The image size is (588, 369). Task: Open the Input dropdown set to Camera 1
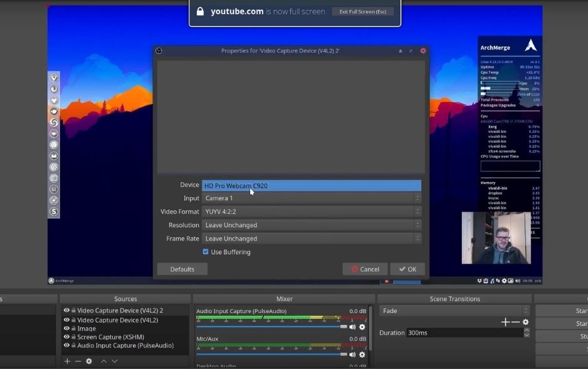pyautogui.click(x=312, y=198)
